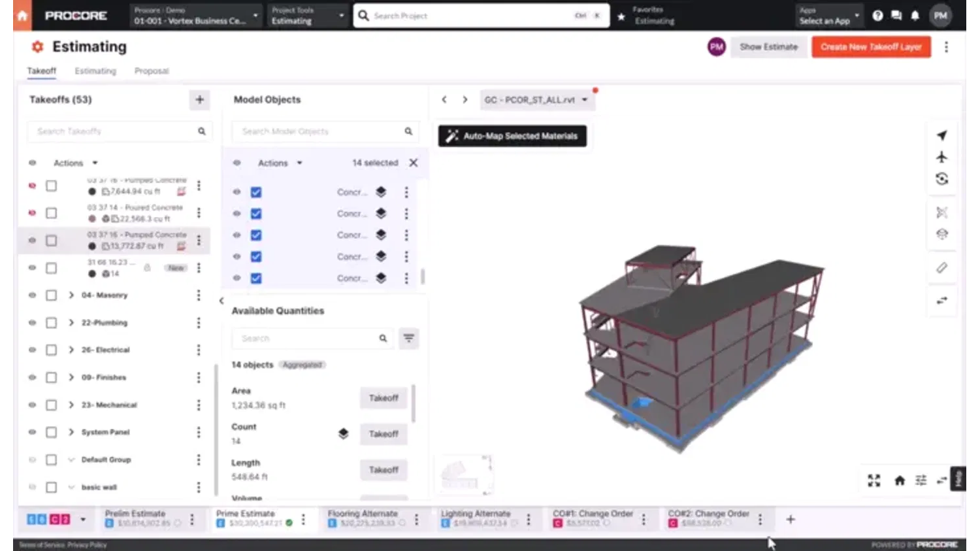
Task: Check the box for 22-Plumbing
Action: [52, 323]
